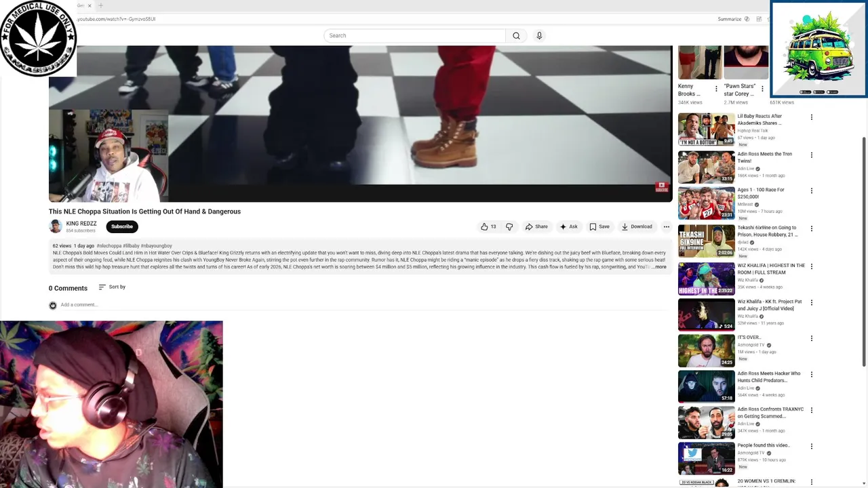Image resolution: width=868 pixels, height=488 pixels.
Task: Open the Sort by comments dropdown
Action: tap(112, 287)
